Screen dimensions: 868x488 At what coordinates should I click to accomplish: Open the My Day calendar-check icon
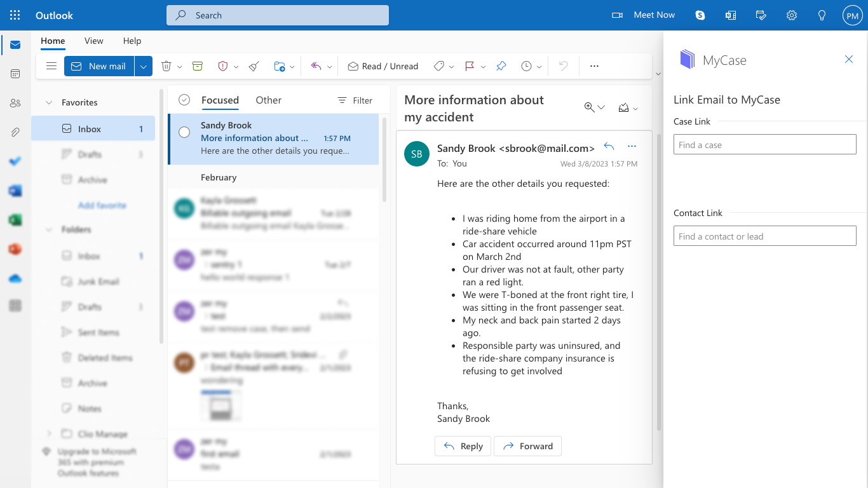(x=761, y=15)
